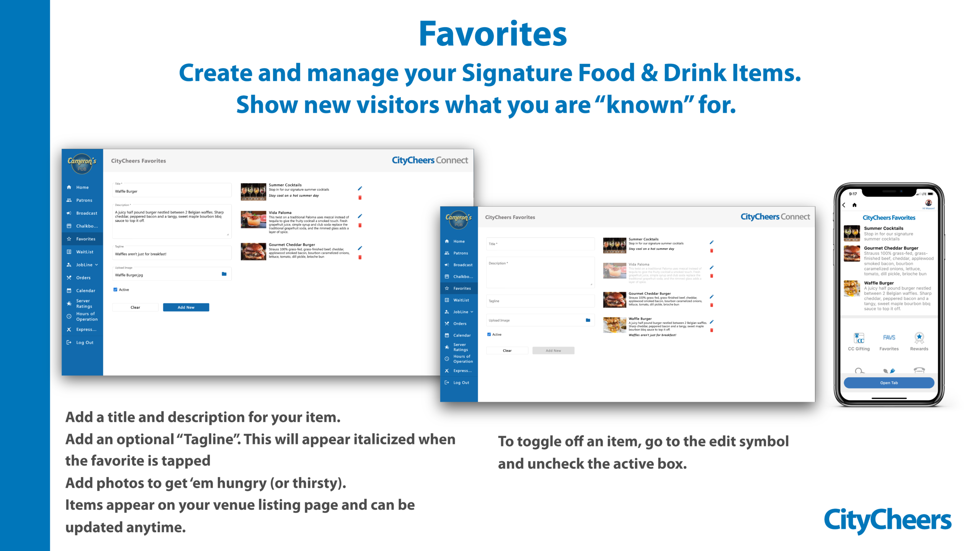980x551 pixels.
Task: Open Broadcast in the left sidebar
Action: pyautogui.click(x=87, y=213)
